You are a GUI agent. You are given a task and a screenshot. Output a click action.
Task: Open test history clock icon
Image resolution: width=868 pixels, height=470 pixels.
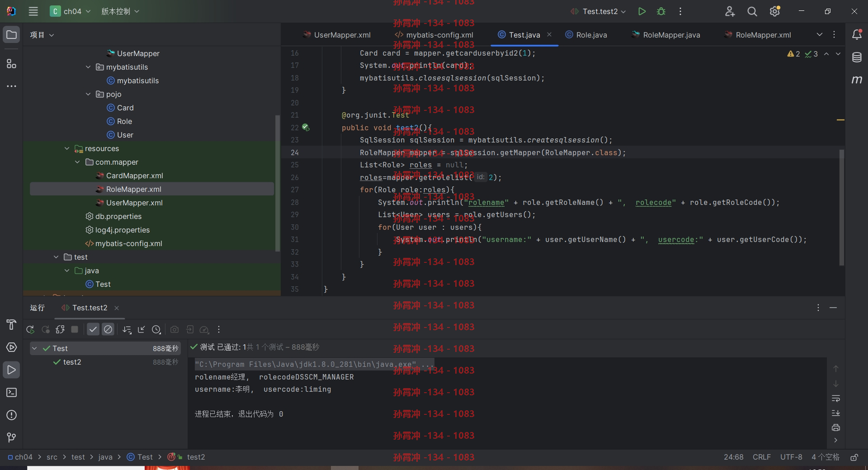[x=156, y=330]
